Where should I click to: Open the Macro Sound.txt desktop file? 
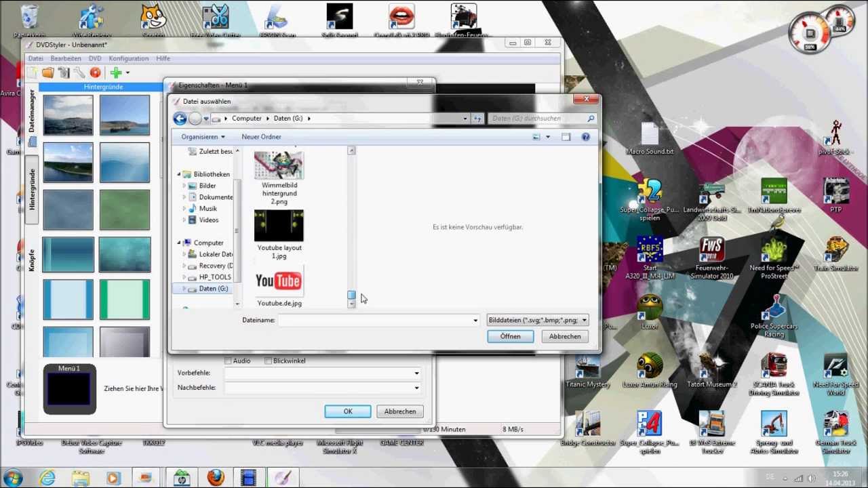[x=650, y=139]
